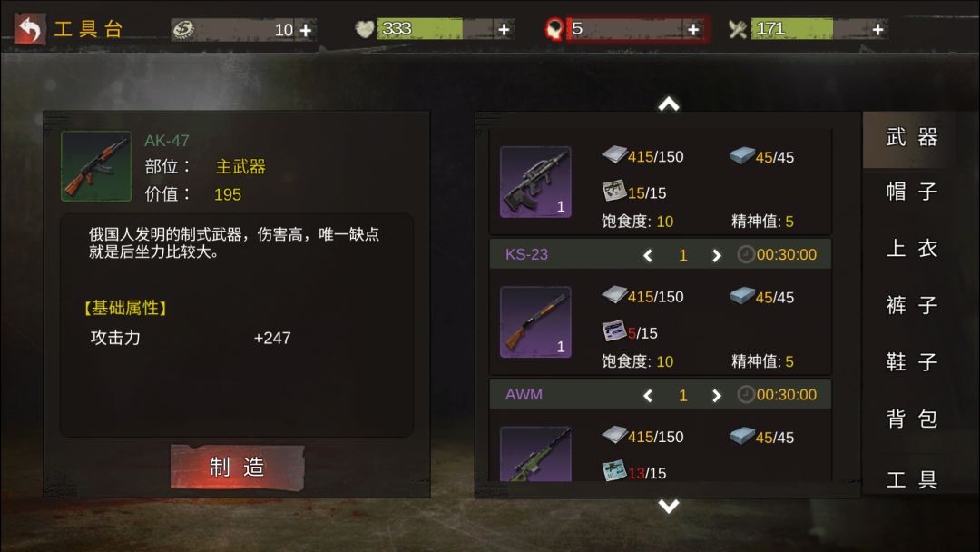Select the AK-47 item icon
The height and width of the screenshot is (552, 980).
pos(96,166)
